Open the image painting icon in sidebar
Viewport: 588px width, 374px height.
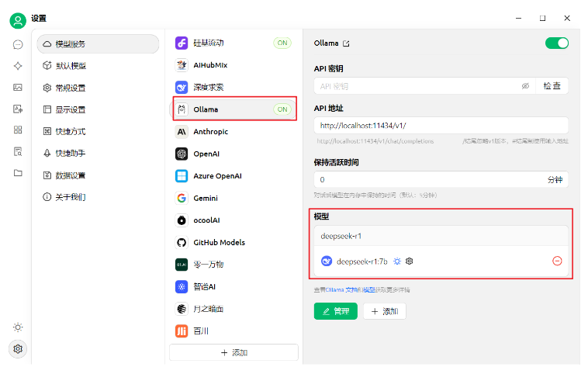click(17, 88)
